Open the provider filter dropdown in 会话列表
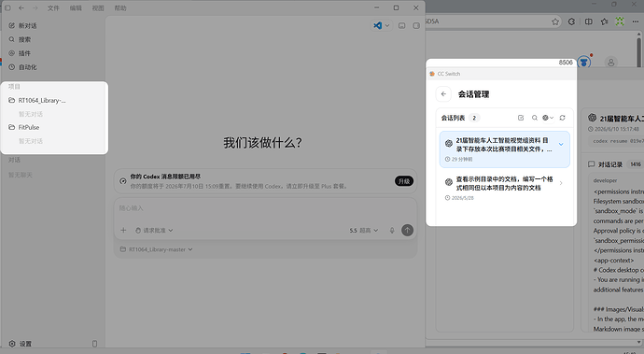Viewport: 644px width, 354px height. 548,118
